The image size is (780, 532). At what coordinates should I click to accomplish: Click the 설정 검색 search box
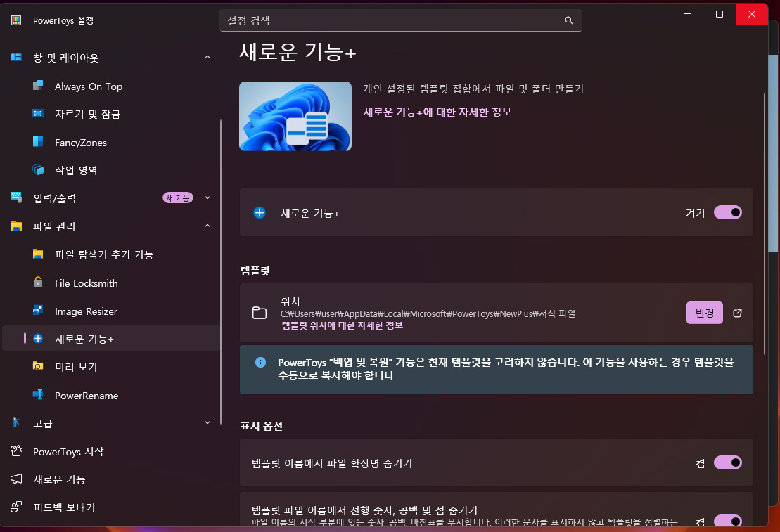pyautogui.click(x=400, y=20)
